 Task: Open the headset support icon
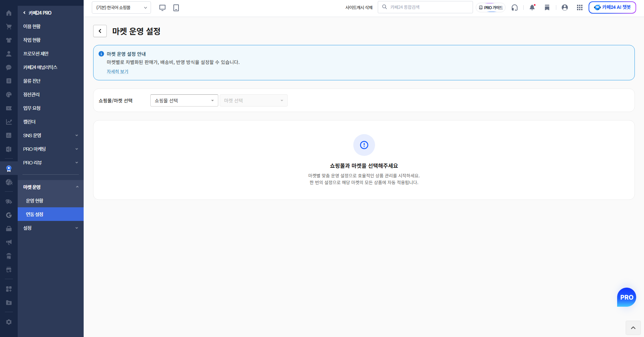click(514, 7)
